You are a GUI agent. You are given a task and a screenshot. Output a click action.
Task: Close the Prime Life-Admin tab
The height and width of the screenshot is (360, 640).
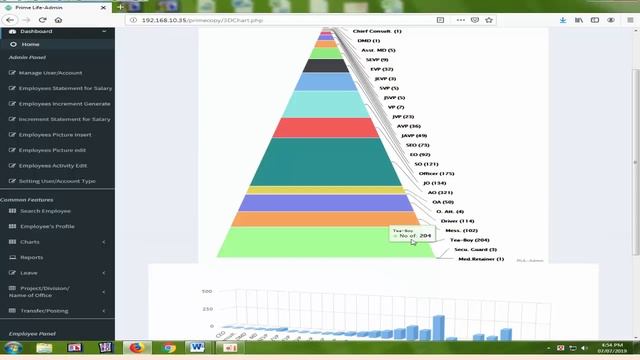click(x=103, y=7)
